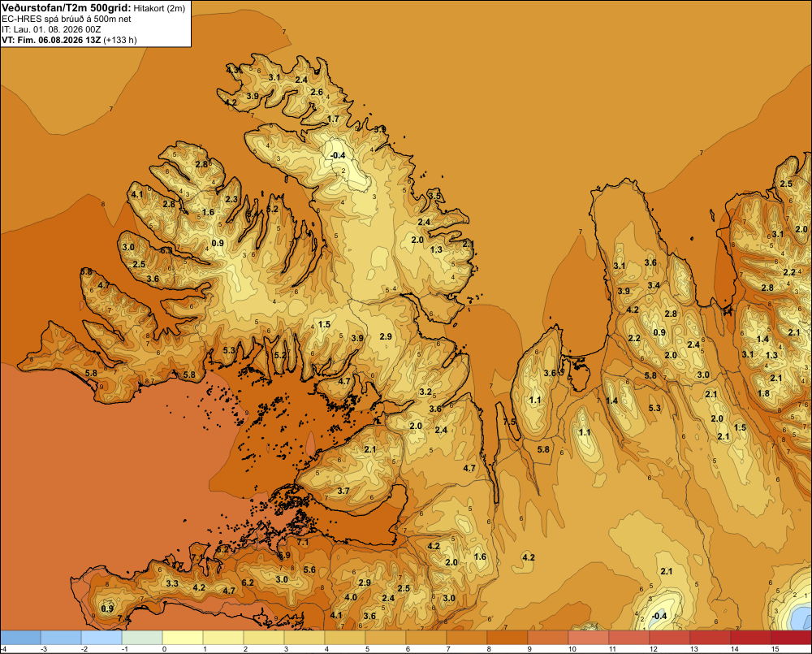Click the 6.9 temperature label near the islands
The width and height of the screenshot is (812, 654).
pyautogui.click(x=283, y=555)
